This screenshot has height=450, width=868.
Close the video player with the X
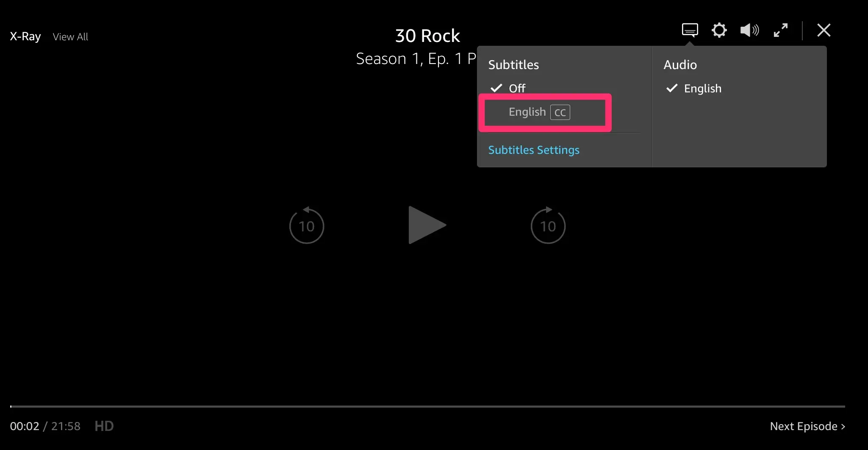(x=824, y=30)
